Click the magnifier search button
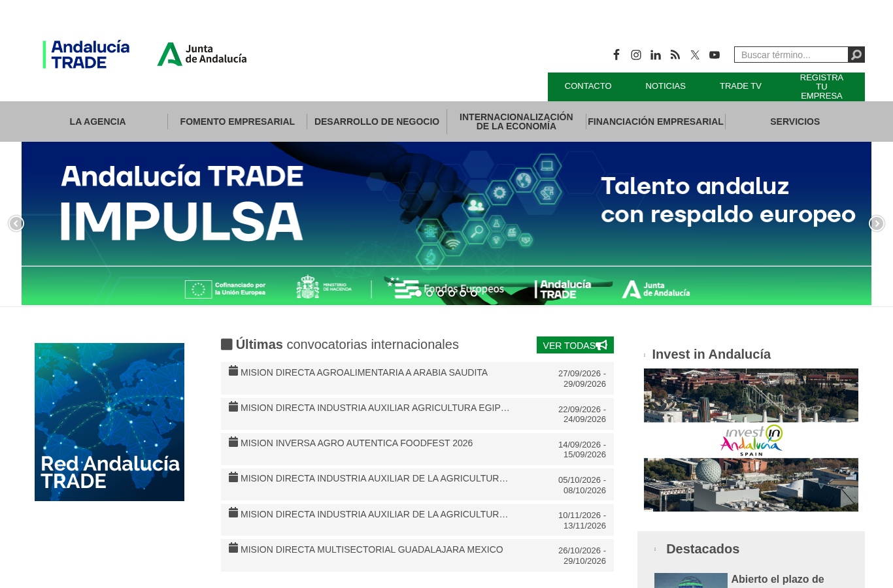The width and height of the screenshot is (893, 588). [856, 55]
